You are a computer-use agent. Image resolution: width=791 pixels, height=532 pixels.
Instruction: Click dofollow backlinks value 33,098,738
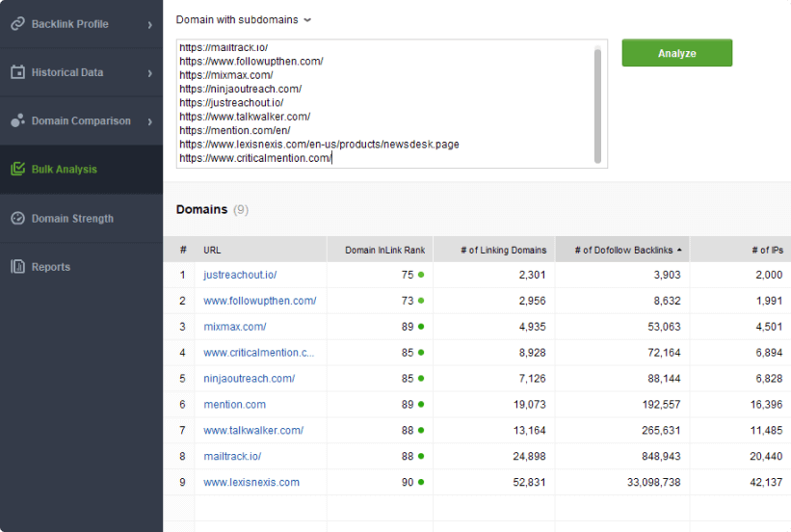pyautogui.click(x=654, y=482)
